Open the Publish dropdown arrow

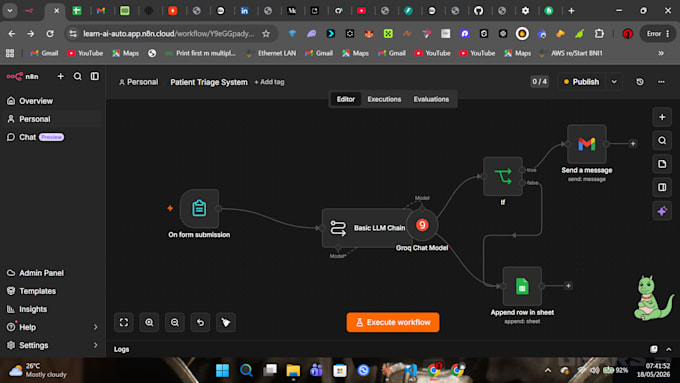coord(614,82)
